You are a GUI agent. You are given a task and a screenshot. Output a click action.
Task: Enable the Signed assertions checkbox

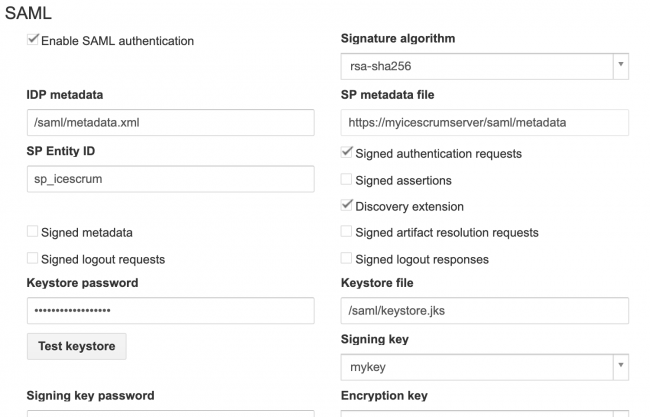click(x=347, y=180)
